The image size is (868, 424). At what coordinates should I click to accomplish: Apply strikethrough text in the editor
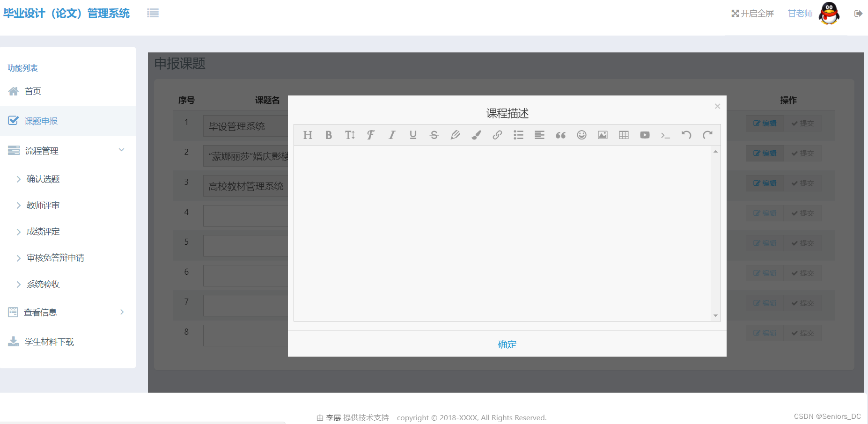click(x=434, y=135)
